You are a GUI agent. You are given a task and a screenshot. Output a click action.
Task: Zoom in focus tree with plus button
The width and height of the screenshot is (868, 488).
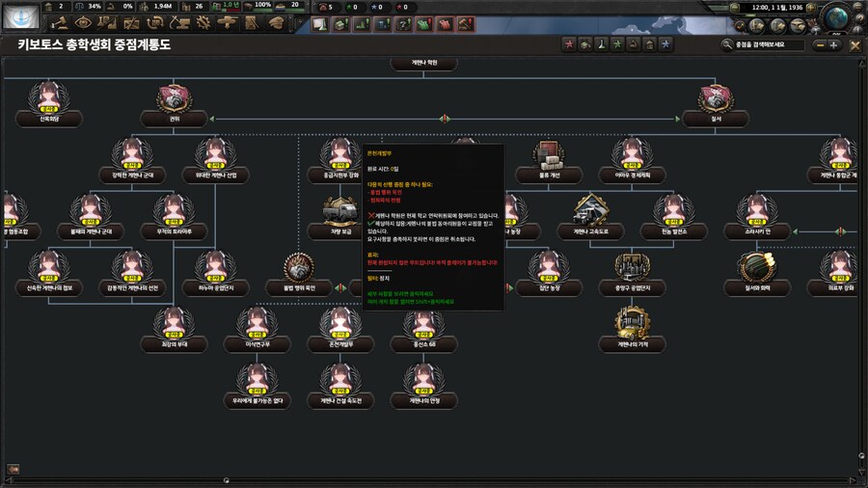click(834, 44)
